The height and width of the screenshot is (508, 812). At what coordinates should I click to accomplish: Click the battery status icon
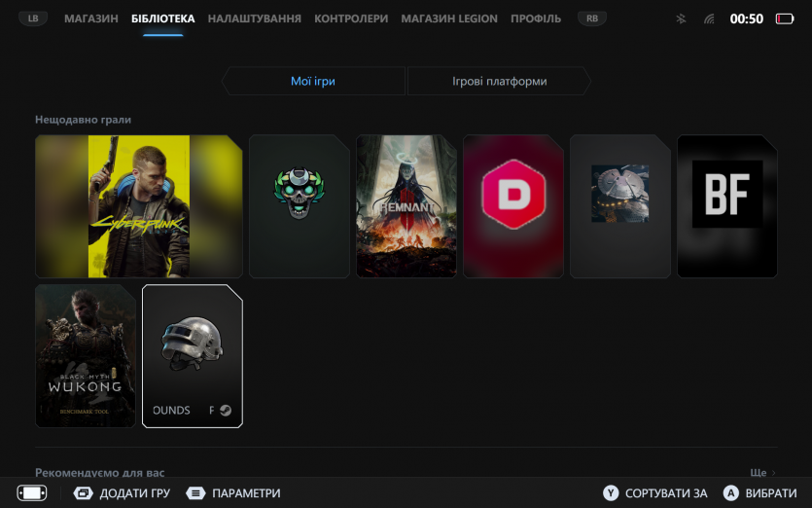tap(784, 18)
